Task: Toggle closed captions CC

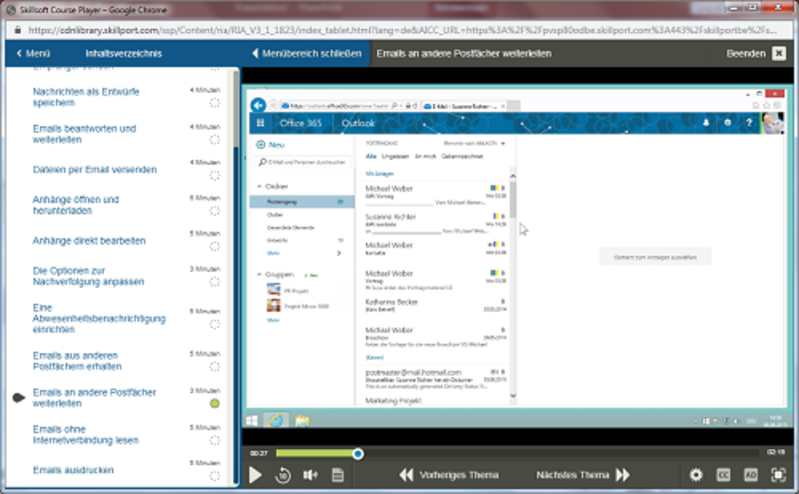Action: coord(723,475)
